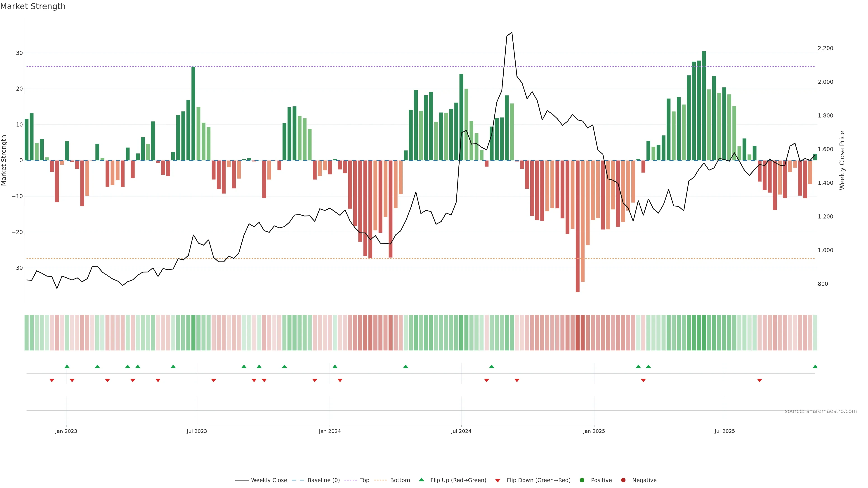Viewport: 868px width, 488px height.
Task: Click the green Positive circle in legend
Action: [582, 480]
